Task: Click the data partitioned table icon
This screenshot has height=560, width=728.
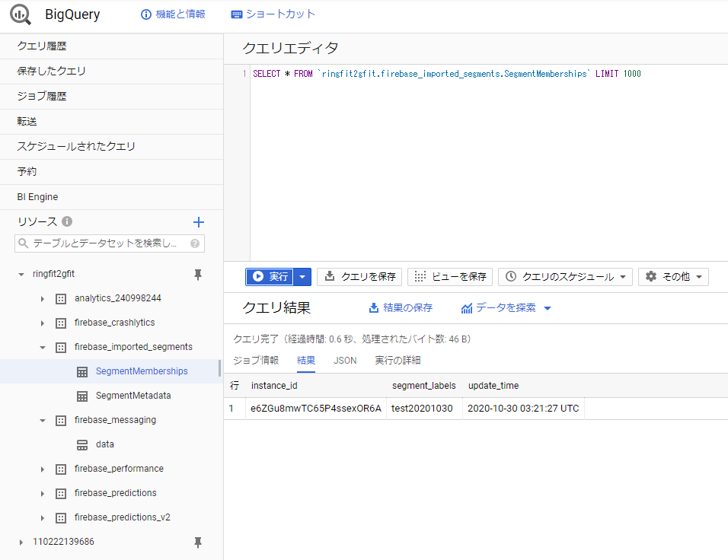Action: tap(82, 444)
